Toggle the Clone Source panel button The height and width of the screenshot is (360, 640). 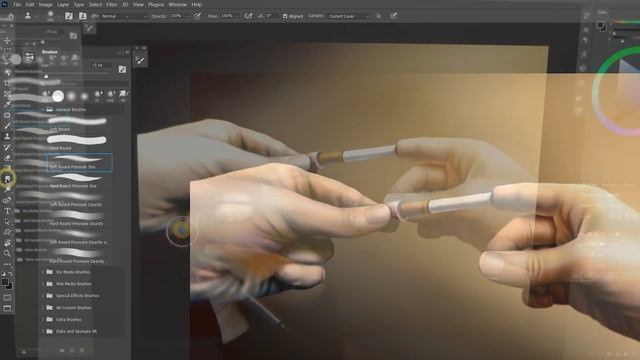coord(82,16)
